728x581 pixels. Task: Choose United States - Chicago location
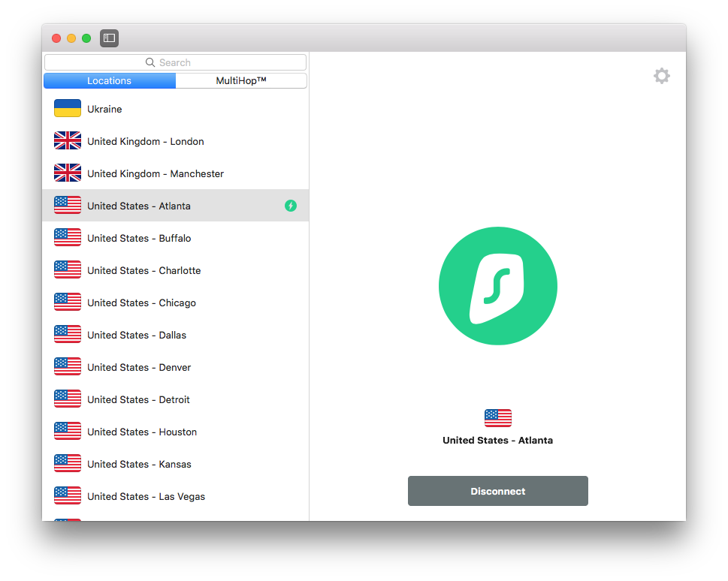point(141,303)
